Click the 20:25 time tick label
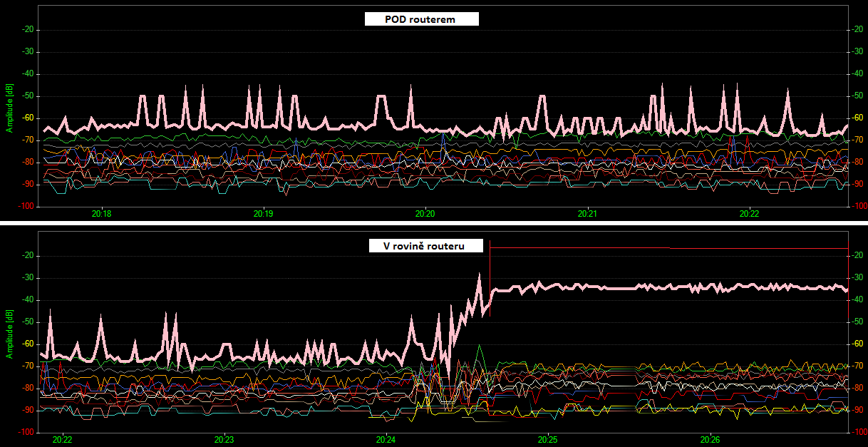 coord(547,440)
